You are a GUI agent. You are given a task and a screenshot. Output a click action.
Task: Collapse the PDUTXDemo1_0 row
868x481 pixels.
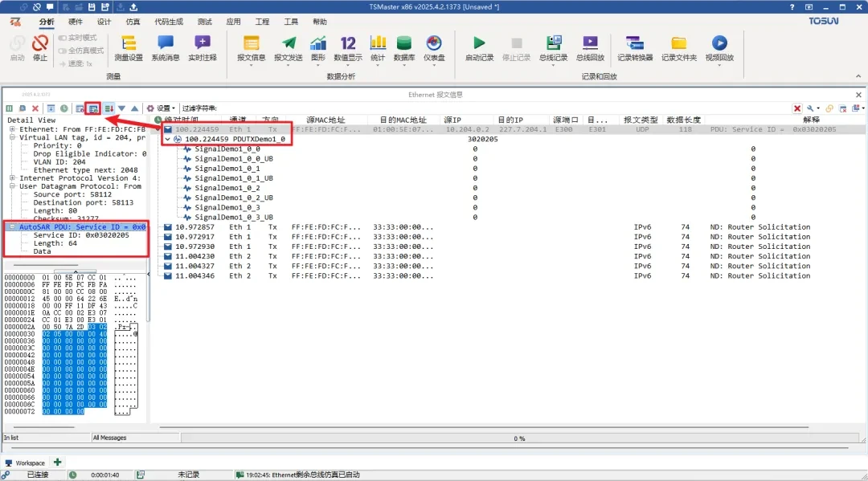point(167,139)
